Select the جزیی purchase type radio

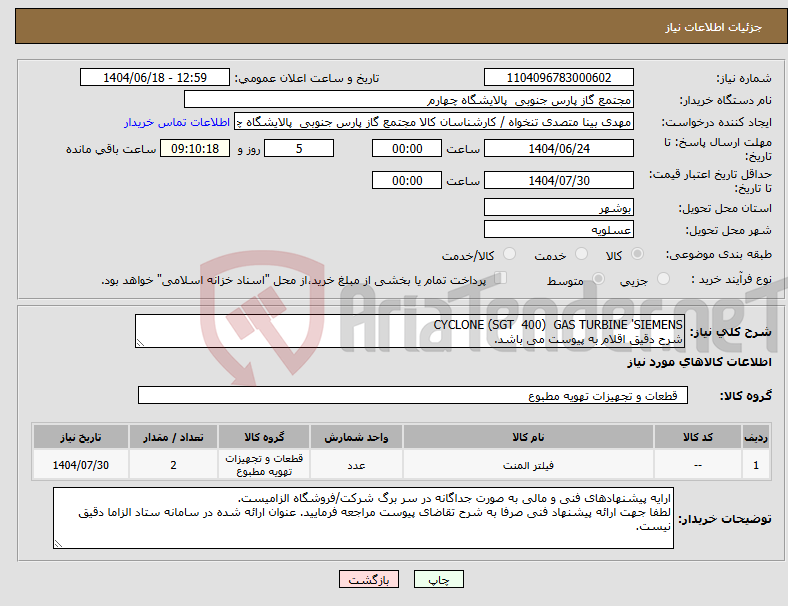coord(663,278)
